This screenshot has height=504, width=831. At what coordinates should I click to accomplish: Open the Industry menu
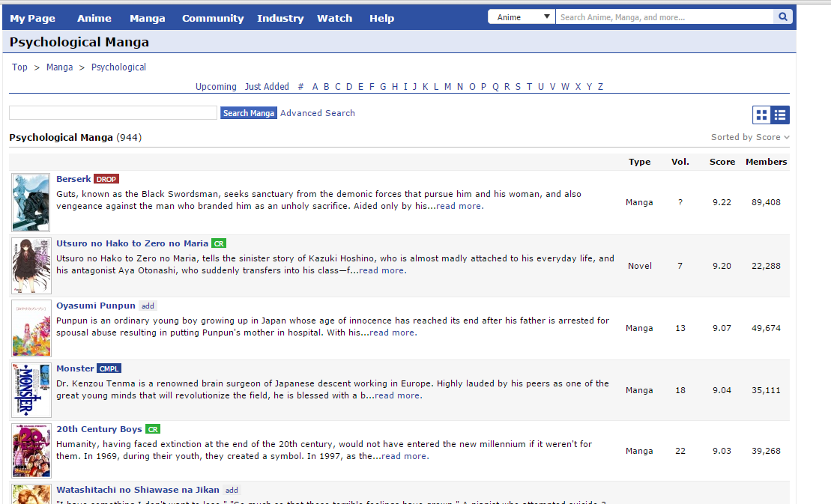[280, 18]
